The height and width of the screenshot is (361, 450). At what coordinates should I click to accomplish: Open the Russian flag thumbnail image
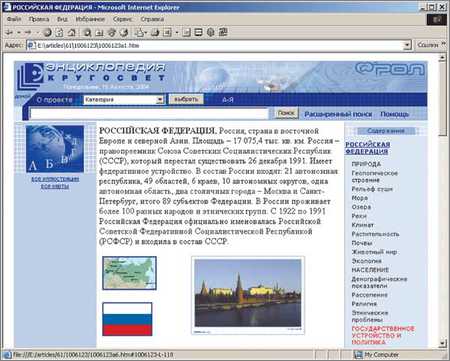click(127, 319)
